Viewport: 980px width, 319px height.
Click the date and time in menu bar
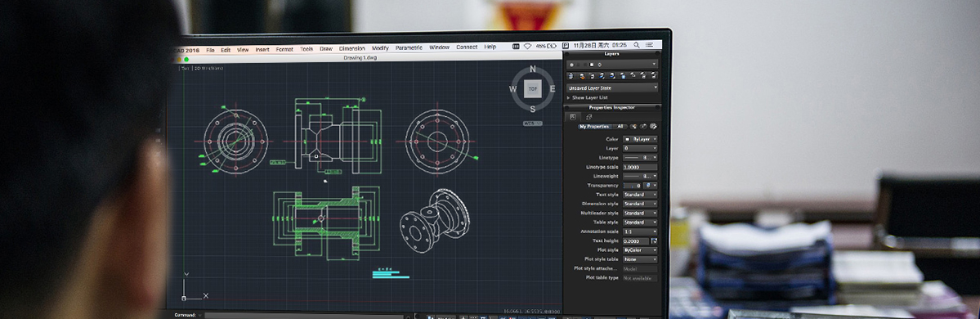(x=600, y=45)
